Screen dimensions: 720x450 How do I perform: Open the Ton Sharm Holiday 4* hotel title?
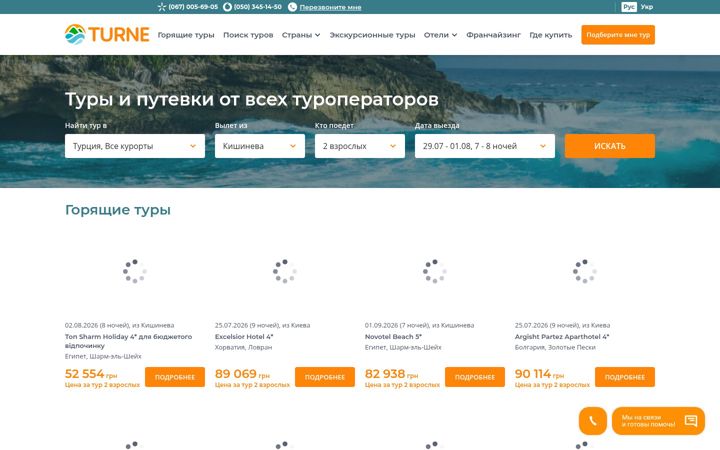tap(129, 341)
